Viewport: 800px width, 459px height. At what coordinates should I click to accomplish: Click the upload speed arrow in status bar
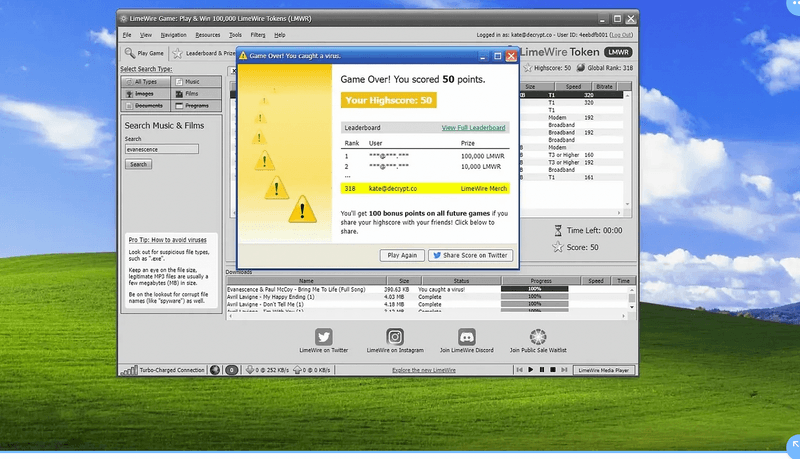tap(297, 370)
